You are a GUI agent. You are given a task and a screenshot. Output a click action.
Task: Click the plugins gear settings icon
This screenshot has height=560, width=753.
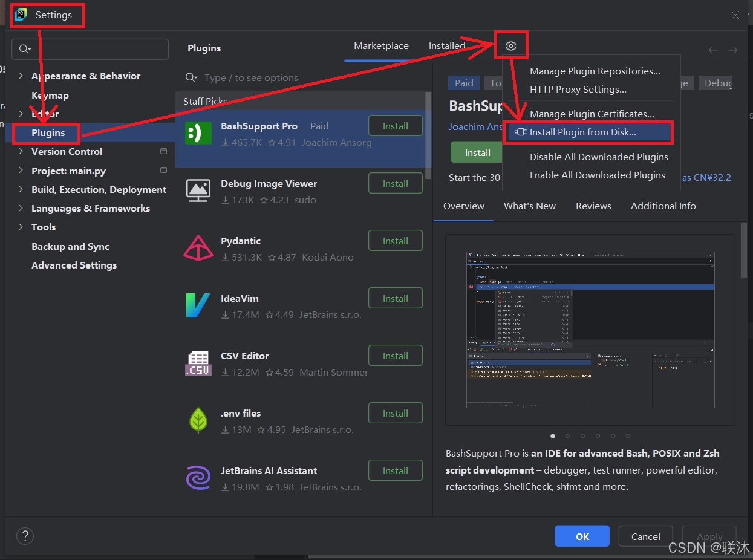click(x=511, y=46)
